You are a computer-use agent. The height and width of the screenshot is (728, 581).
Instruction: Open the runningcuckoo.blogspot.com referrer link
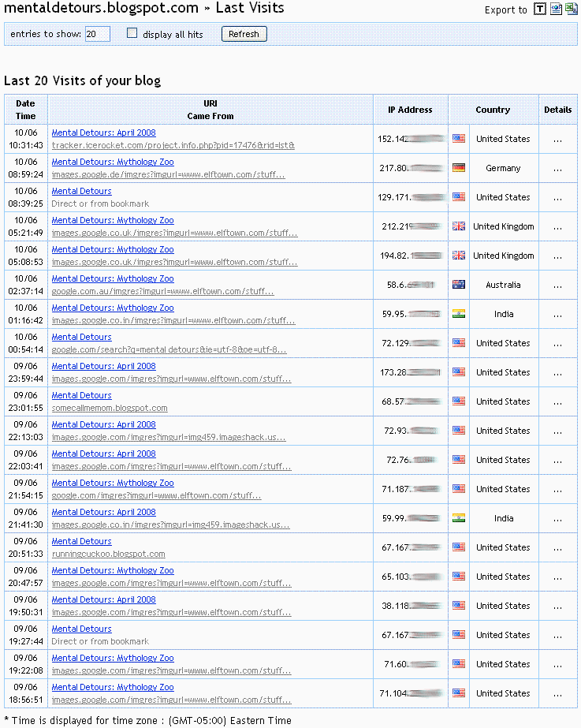108,554
